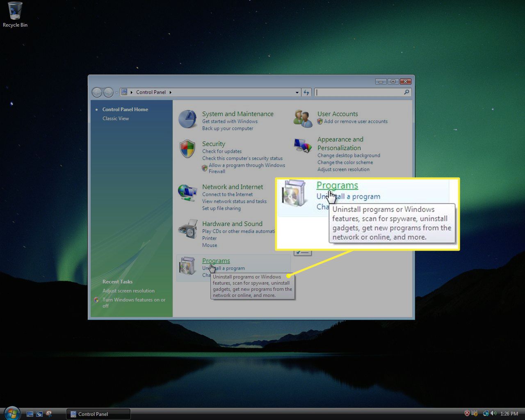Viewport: 525px width, 420px height.
Task: Click shield icon beside Add or remove user accounts
Action: click(x=320, y=121)
